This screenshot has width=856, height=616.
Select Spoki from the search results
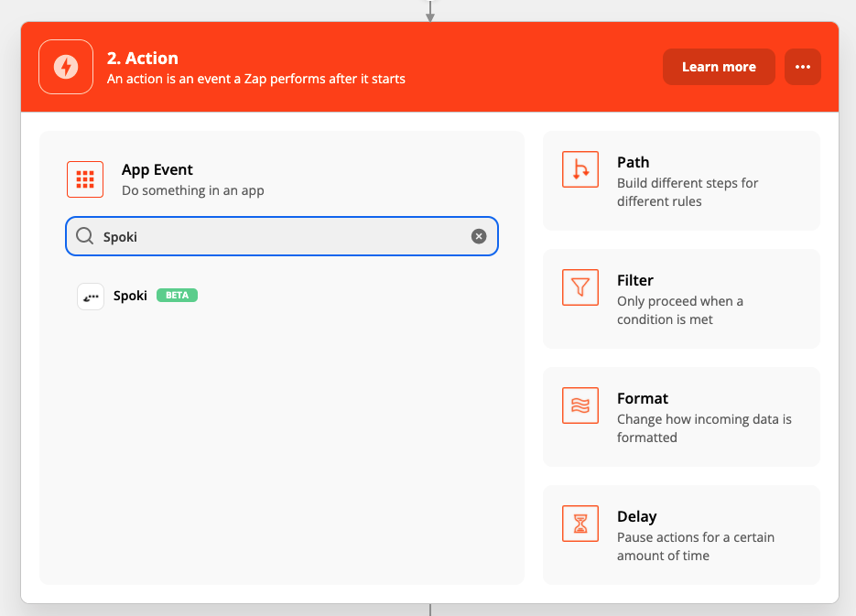130,296
